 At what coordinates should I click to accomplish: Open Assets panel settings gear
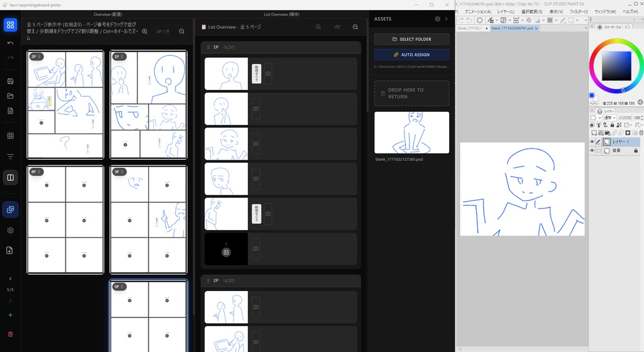[438, 19]
